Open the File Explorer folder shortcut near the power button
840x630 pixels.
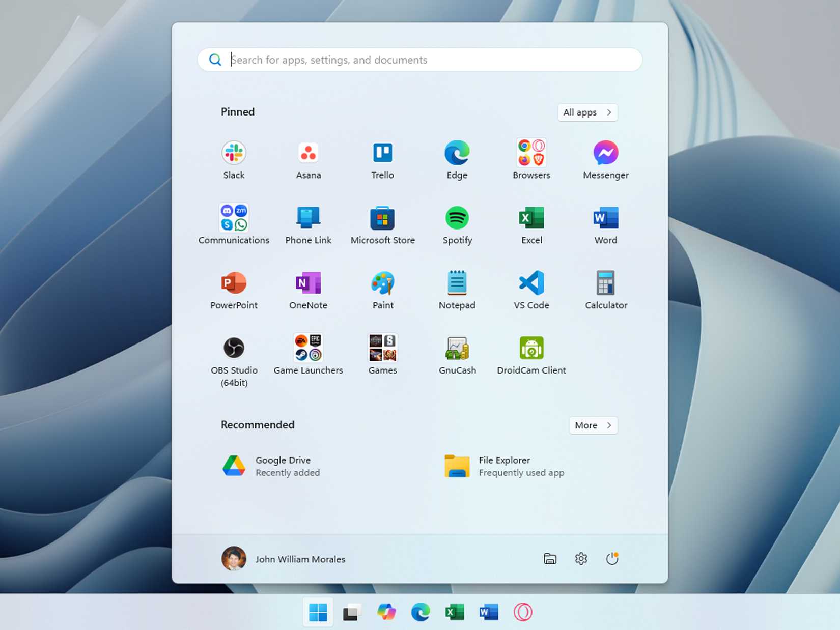click(x=550, y=559)
